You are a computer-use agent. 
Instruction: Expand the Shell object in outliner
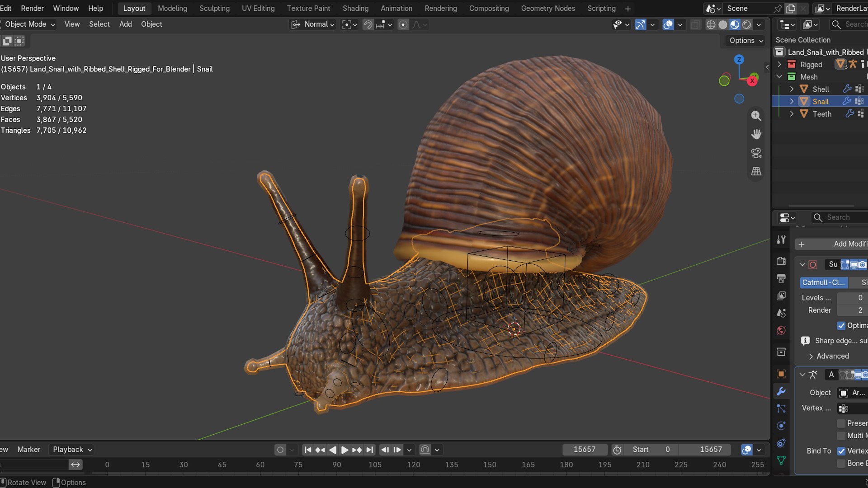click(x=792, y=89)
